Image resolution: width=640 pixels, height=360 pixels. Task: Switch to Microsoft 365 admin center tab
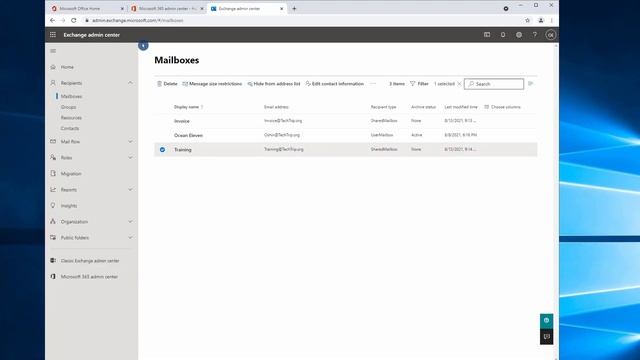(167, 9)
